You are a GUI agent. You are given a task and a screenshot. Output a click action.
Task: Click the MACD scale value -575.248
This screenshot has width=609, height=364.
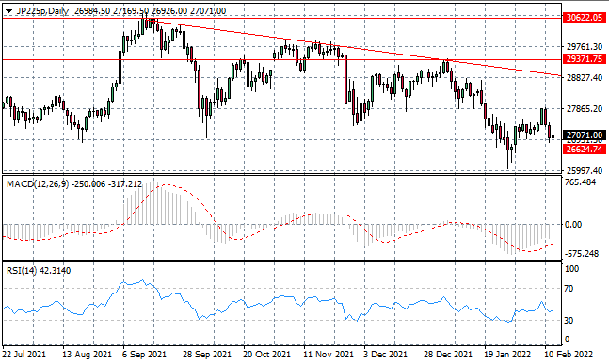point(582,253)
